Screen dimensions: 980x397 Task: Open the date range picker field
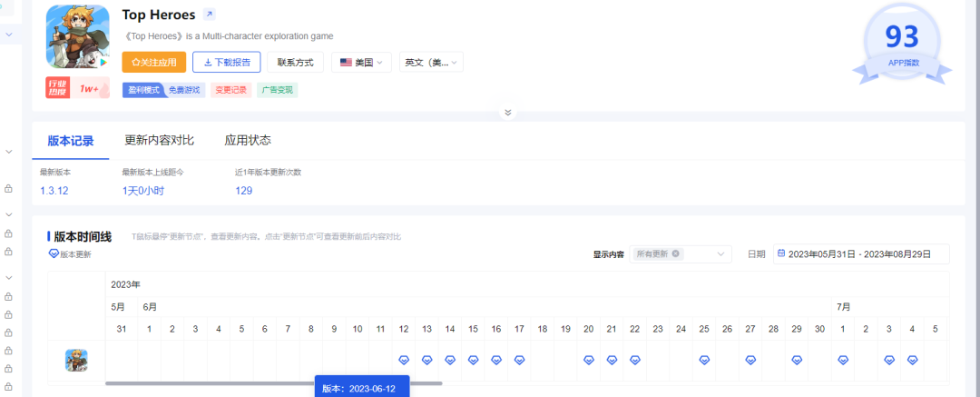(x=860, y=253)
